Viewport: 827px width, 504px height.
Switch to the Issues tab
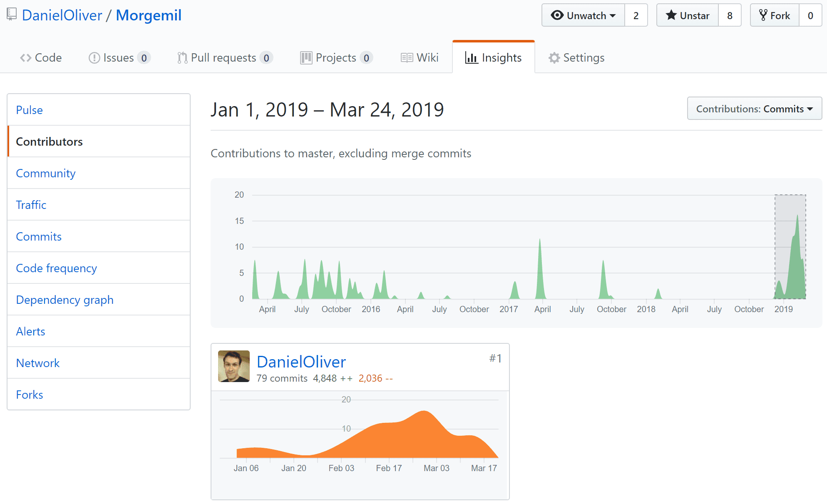coord(119,58)
